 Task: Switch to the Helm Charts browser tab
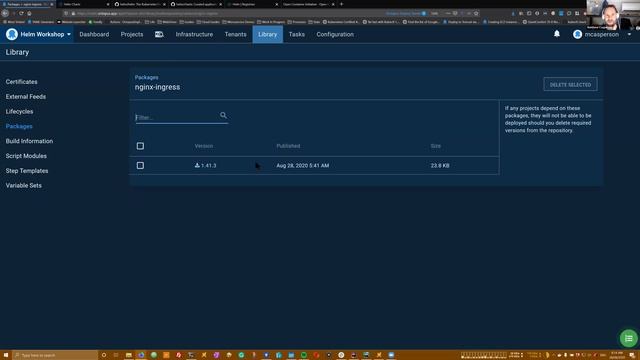pyautogui.click(x=84, y=4)
